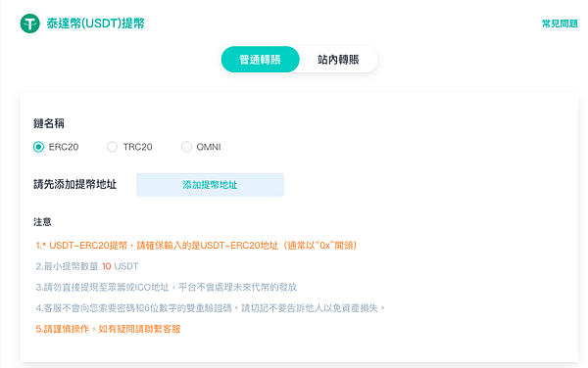588x368 pixels.
Task: Click note 1 about USDT-ERC20 address
Action: pyautogui.click(x=196, y=246)
